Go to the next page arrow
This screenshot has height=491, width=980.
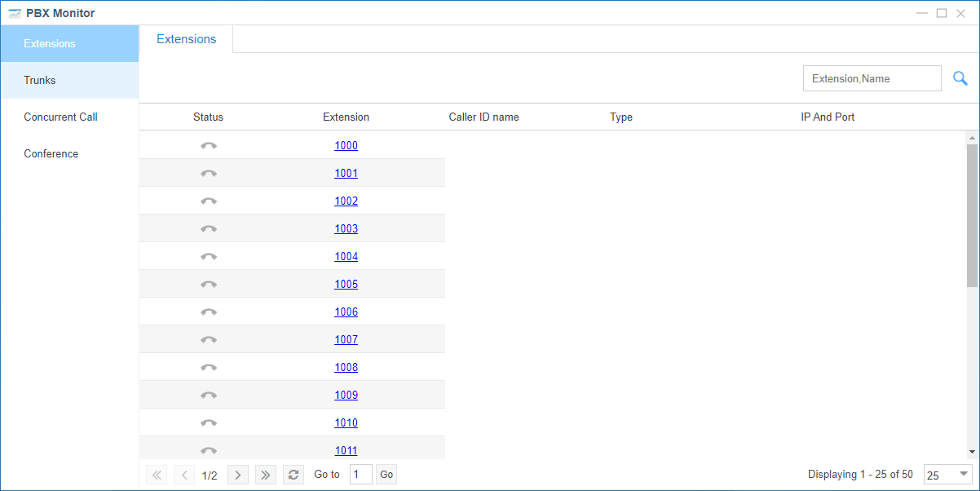238,475
